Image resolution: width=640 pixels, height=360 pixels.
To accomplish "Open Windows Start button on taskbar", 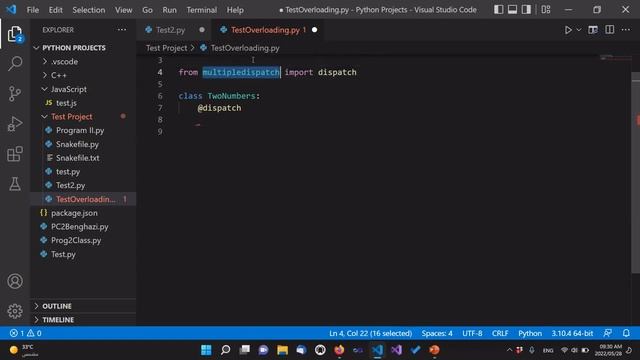I will (x=206, y=350).
